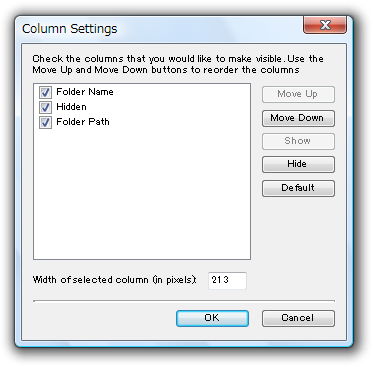Click the Column Settings title bar
The image size is (373, 367).
(x=160, y=29)
